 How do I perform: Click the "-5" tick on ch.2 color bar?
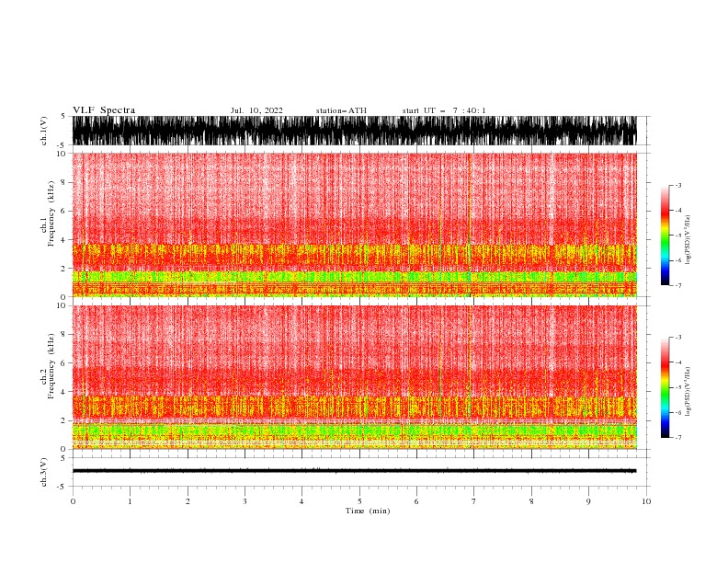point(678,387)
